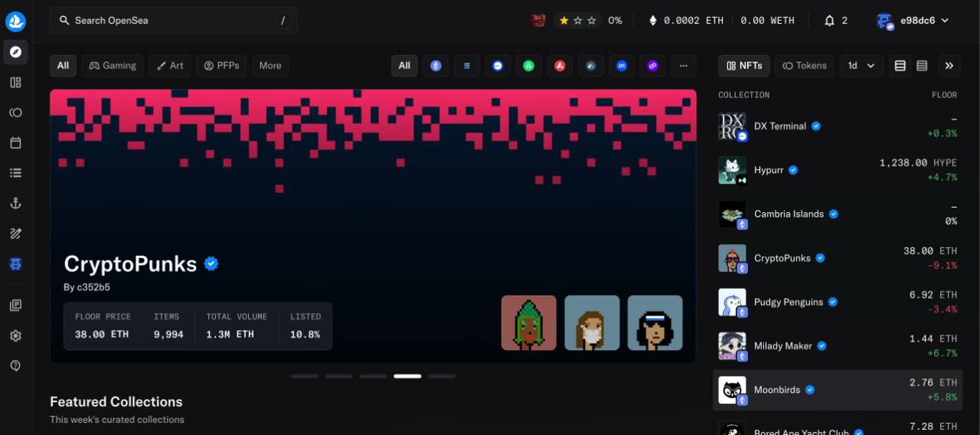Filter by the purple Polygon chain icon
The width and height of the screenshot is (980, 435).
click(653, 66)
